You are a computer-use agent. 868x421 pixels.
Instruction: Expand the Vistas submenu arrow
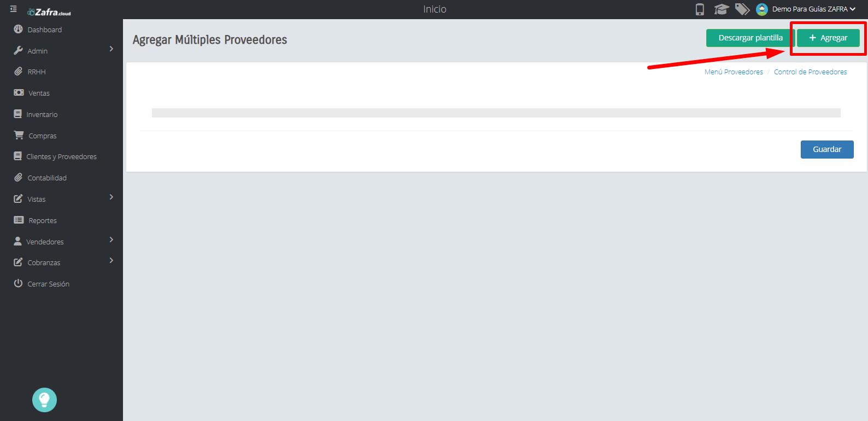tap(112, 197)
